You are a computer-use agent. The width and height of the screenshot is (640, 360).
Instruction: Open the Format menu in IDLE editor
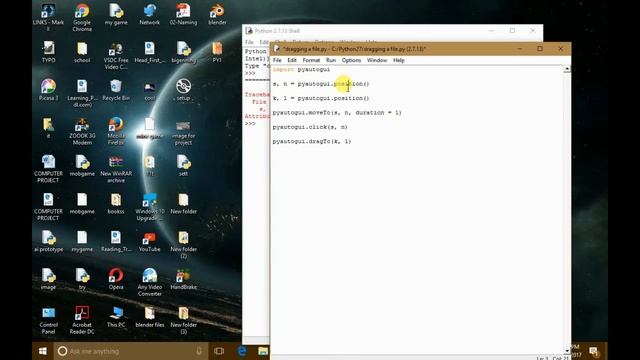tap(311, 60)
